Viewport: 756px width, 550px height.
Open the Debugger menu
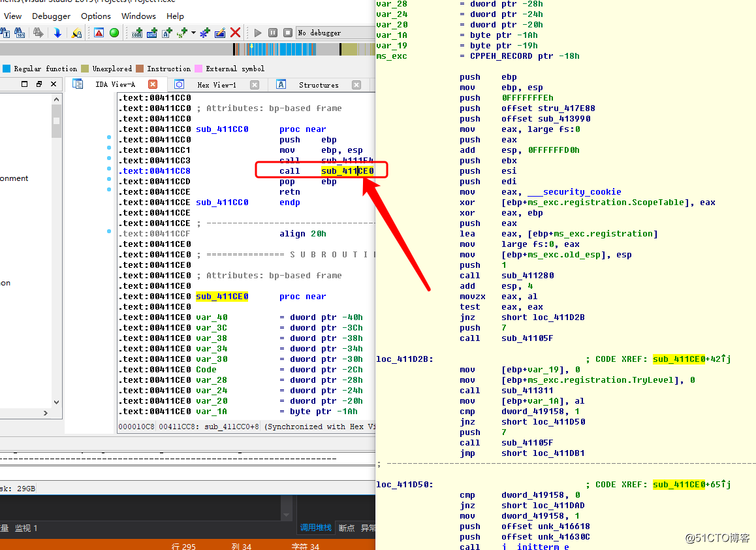51,16
